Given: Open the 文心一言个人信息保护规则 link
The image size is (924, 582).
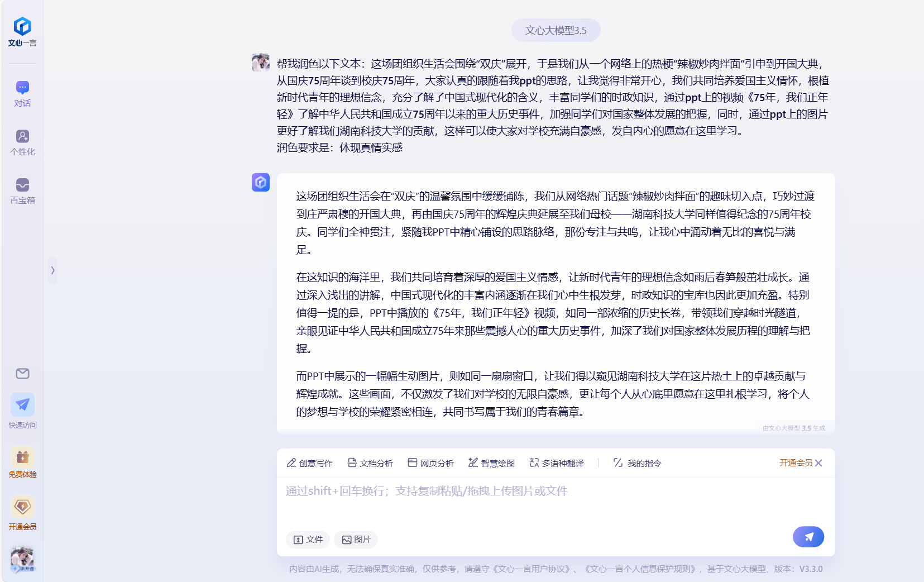Looking at the screenshot, I should point(640,569).
